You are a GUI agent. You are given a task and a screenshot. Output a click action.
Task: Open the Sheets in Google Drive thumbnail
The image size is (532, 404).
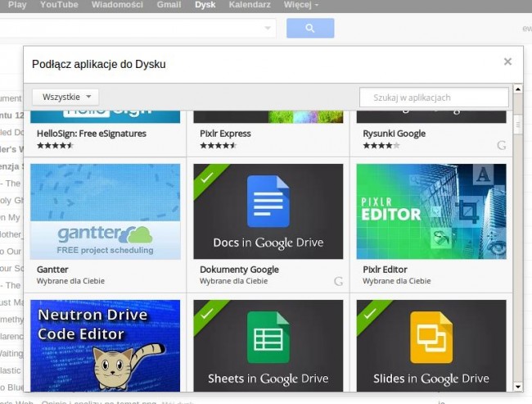click(268, 346)
